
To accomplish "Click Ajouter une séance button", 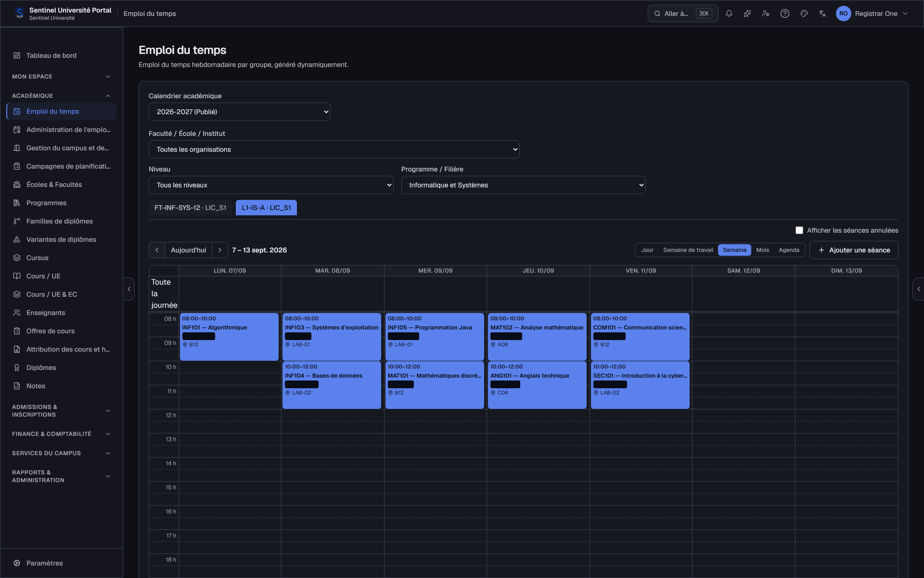I will click(x=854, y=250).
